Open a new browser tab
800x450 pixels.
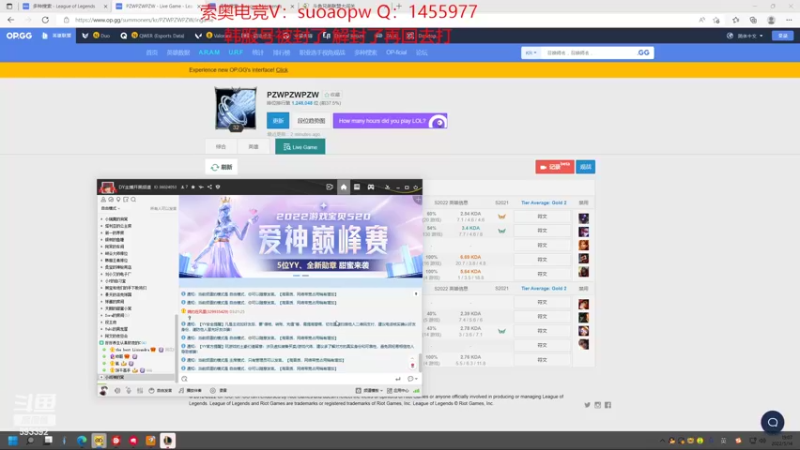[398, 6]
